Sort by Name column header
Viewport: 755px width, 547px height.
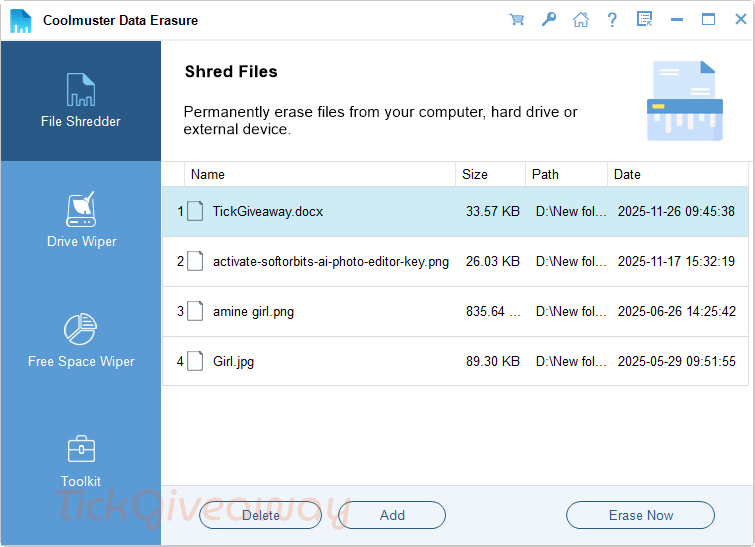click(320, 174)
